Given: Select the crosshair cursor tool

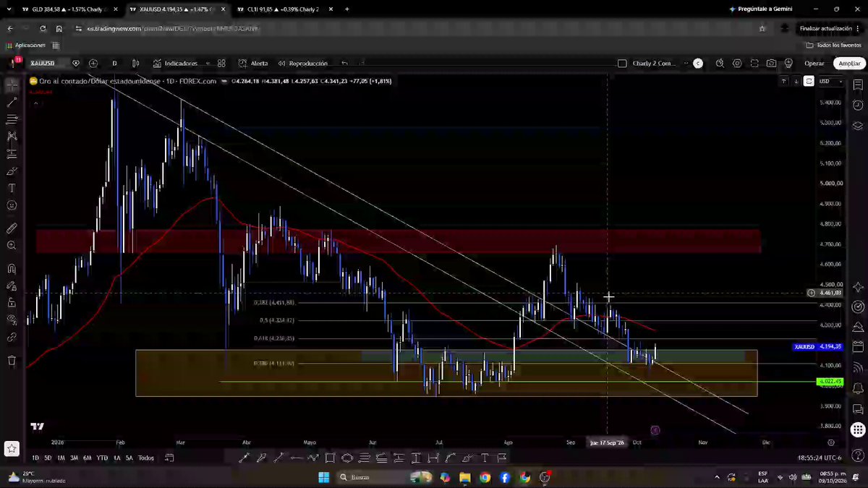Looking at the screenshot, I should (x=12, y=85).
